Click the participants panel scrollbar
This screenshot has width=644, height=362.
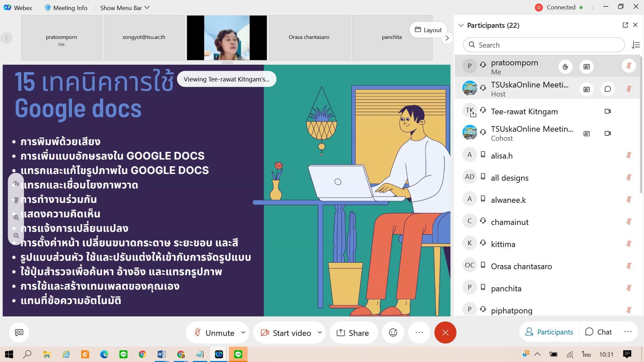[641, 124]
